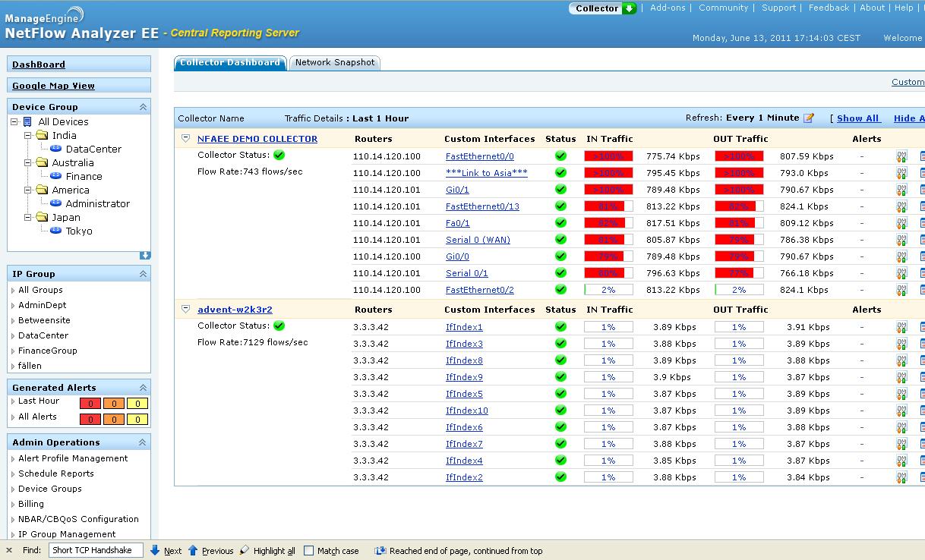Click the Finance device group icon under Australia
Viewport: 925px width, 560px height.
pyautogui.click(x=55, y=177)
